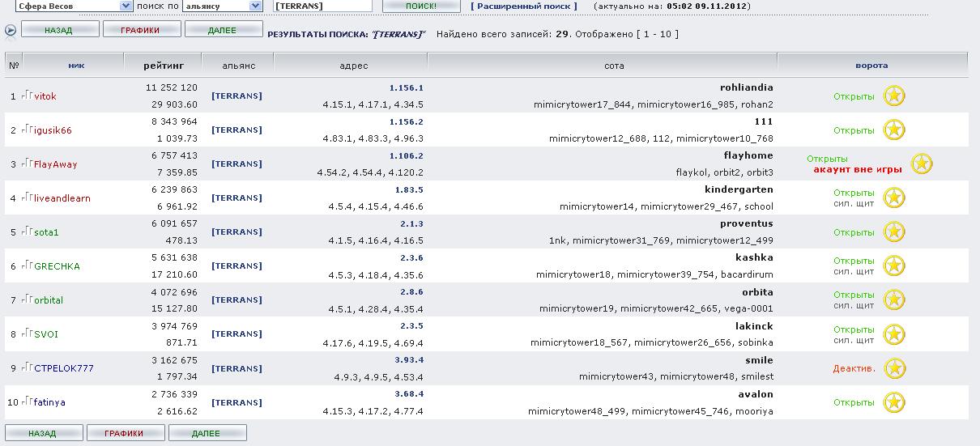The image size is (980, 446).
Task: Click the star icon in fatinya's row
Action: tap(893, 402)
